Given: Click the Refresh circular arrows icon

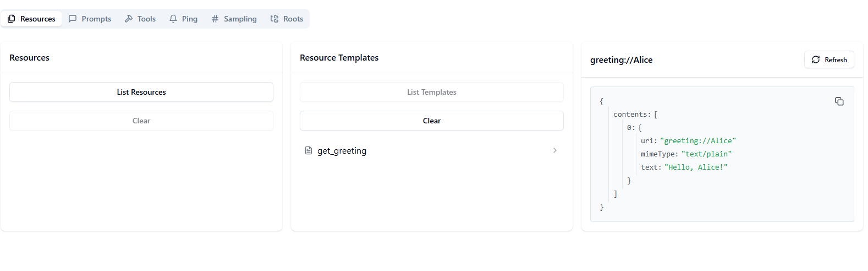Looking at the screenshot, I should coord(816,59).
